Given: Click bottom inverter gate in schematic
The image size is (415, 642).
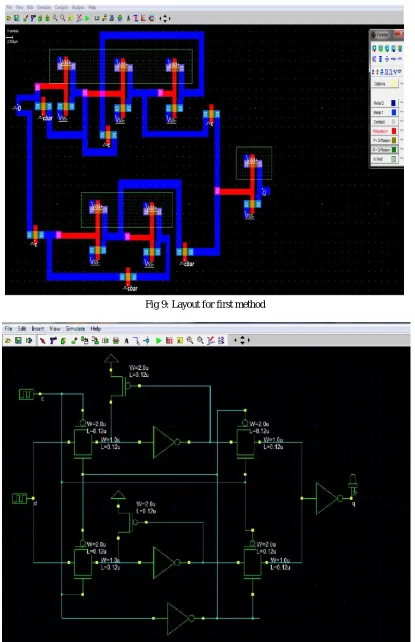Looking at the screenshot, I should [180, 618].
